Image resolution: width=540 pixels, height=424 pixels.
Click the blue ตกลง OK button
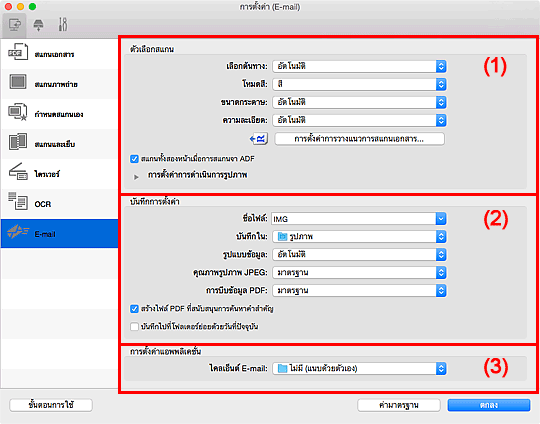[x=489, y=405]
